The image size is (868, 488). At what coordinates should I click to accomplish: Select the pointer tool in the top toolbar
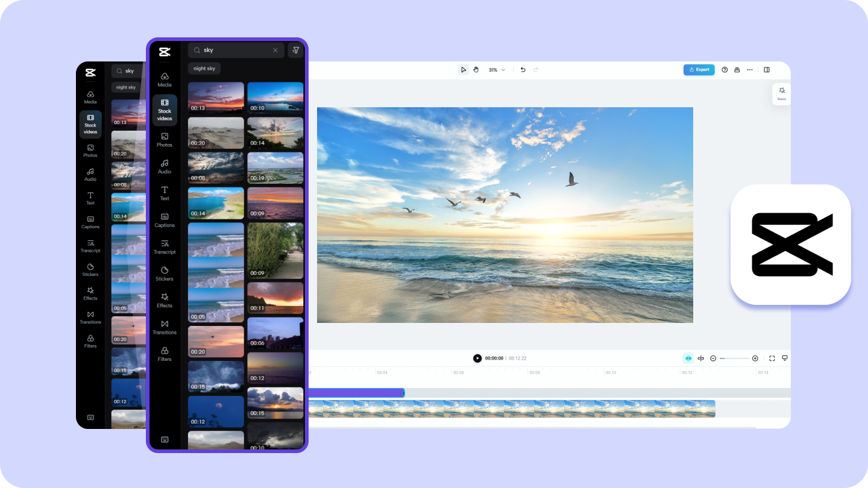click(464, 70)
